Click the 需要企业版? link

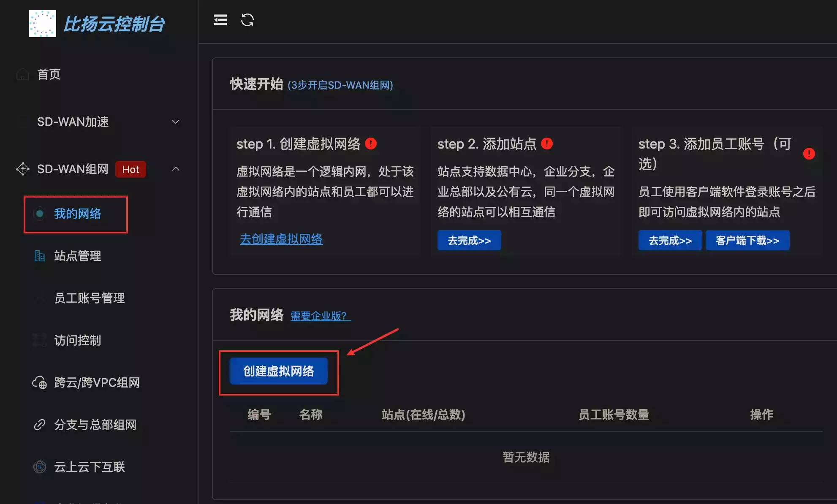click(320, 316)
